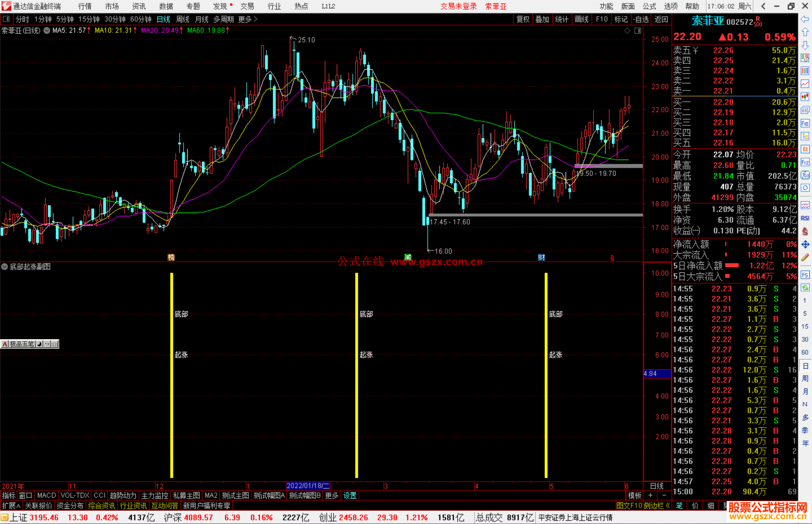The width and height of the screenshot is (812, 524).
Task: Open the 模板 template selector
Action: [x=635, y=495]
